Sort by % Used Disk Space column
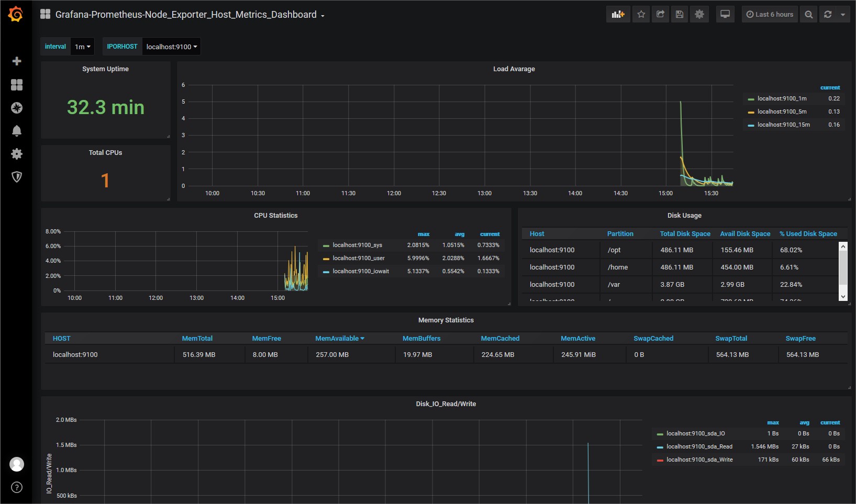The width and height of the screenshot is (856, 504). [808, 234]
